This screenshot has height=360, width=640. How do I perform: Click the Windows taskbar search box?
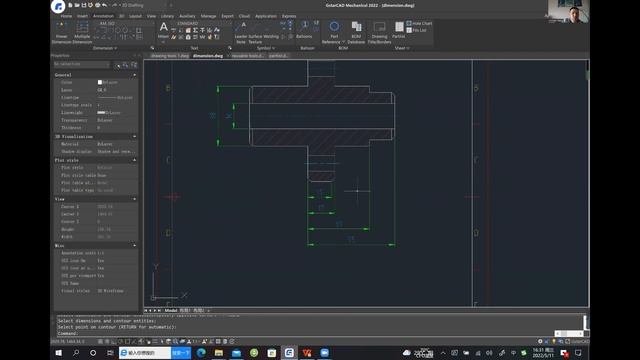(x=145, y=353)
